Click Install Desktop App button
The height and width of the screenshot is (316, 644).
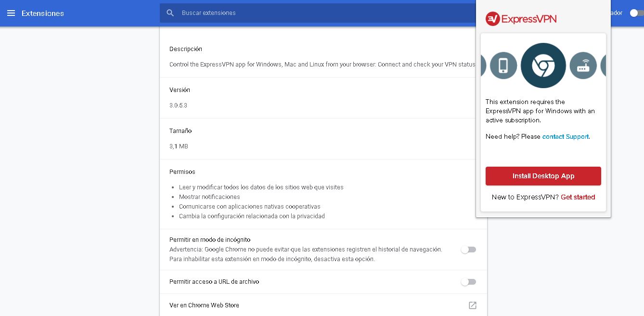tap(543, 176)
